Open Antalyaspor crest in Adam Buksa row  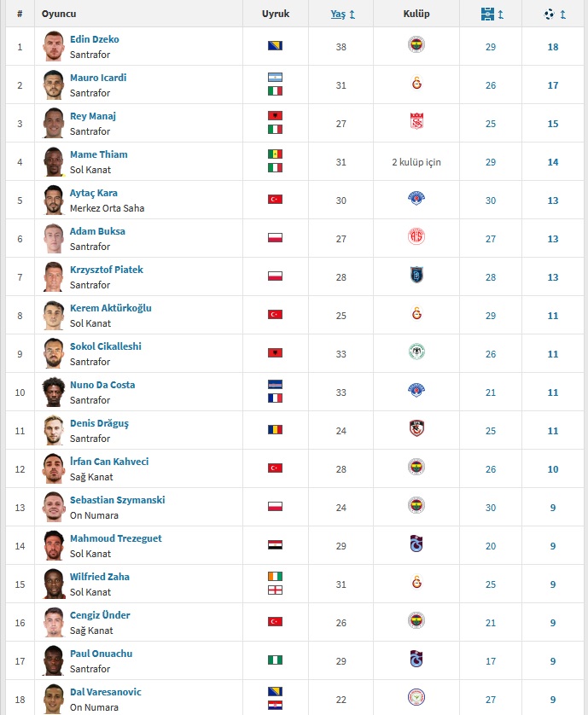tap(416, 236)
